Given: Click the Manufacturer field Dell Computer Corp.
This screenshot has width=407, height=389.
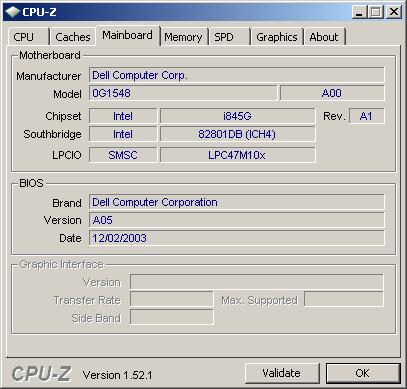Looking at the screenshot, I should (x=237, y=75).
